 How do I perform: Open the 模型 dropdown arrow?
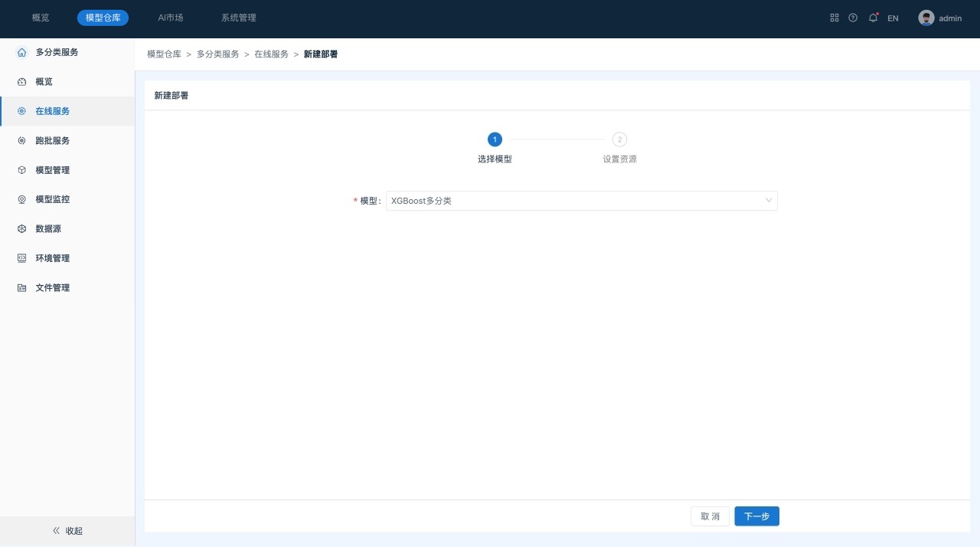(769, 201)
